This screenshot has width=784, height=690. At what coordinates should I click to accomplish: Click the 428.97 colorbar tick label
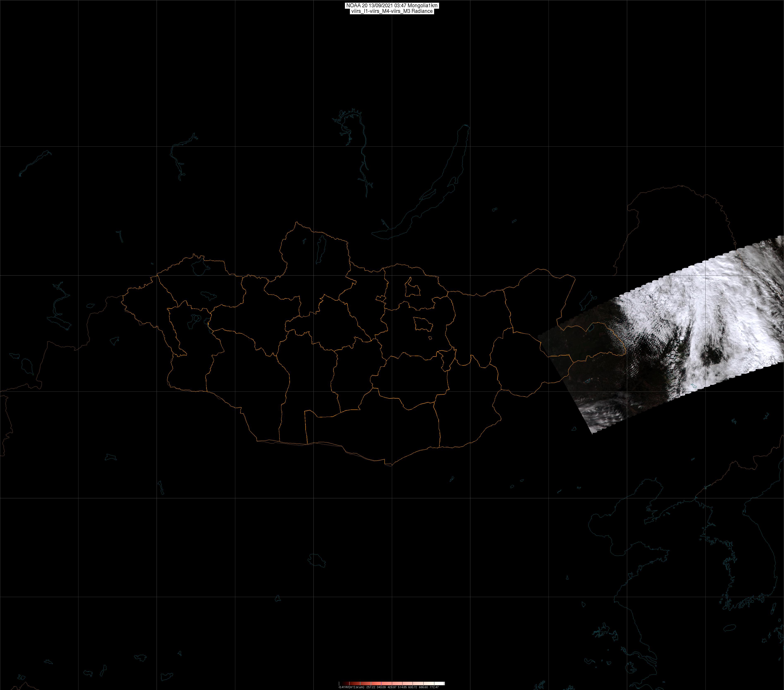pos(392,687)
